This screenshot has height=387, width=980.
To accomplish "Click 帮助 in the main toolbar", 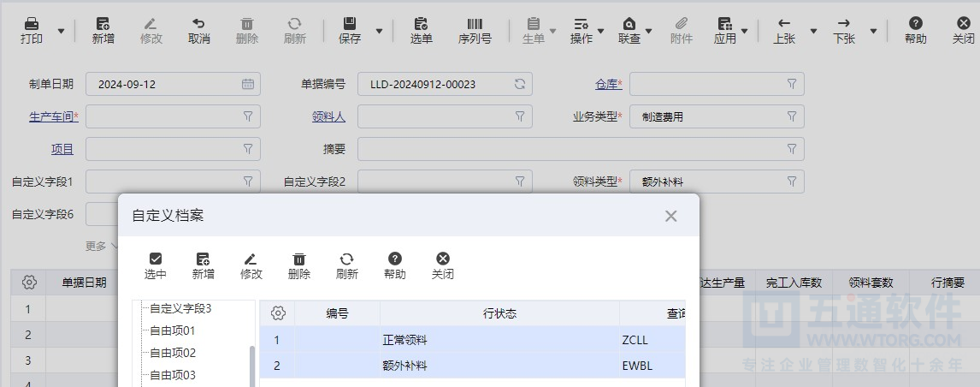I will coord(916,31).
